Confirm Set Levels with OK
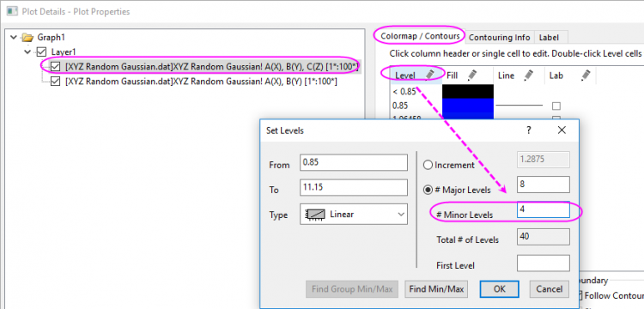The image size is (644, 309). point(500,289)
